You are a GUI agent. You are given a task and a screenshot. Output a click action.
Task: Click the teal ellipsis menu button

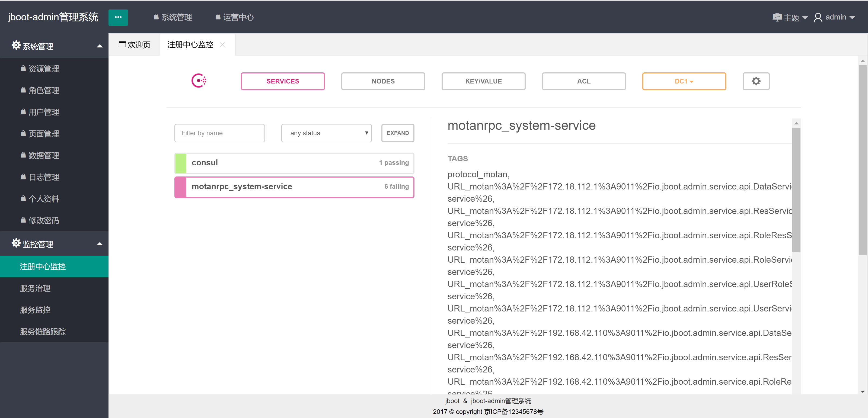[x=118, y=17]
